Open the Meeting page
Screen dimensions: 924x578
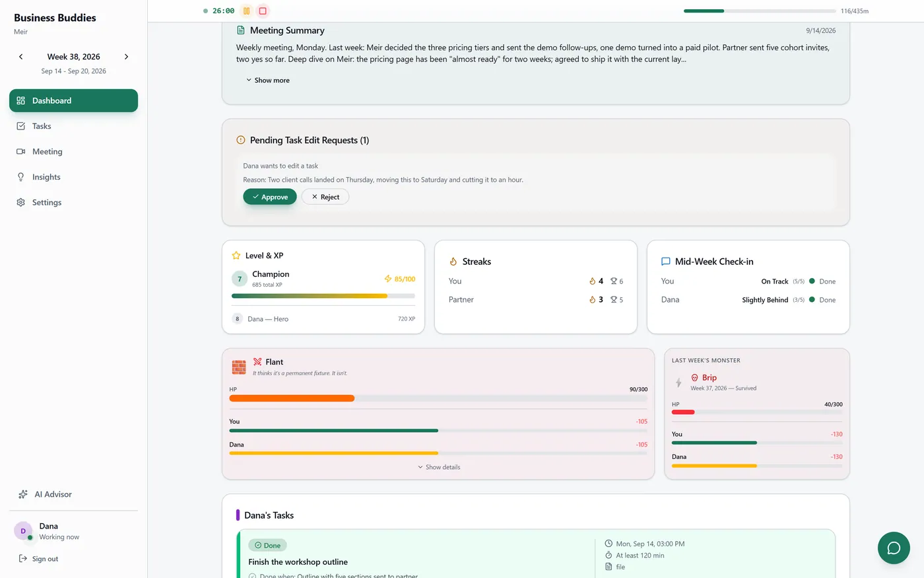click(73, 151)
